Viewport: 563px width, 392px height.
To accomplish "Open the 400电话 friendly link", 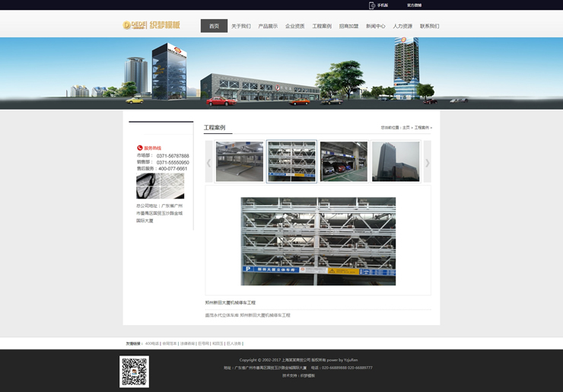I will [152, 343].
